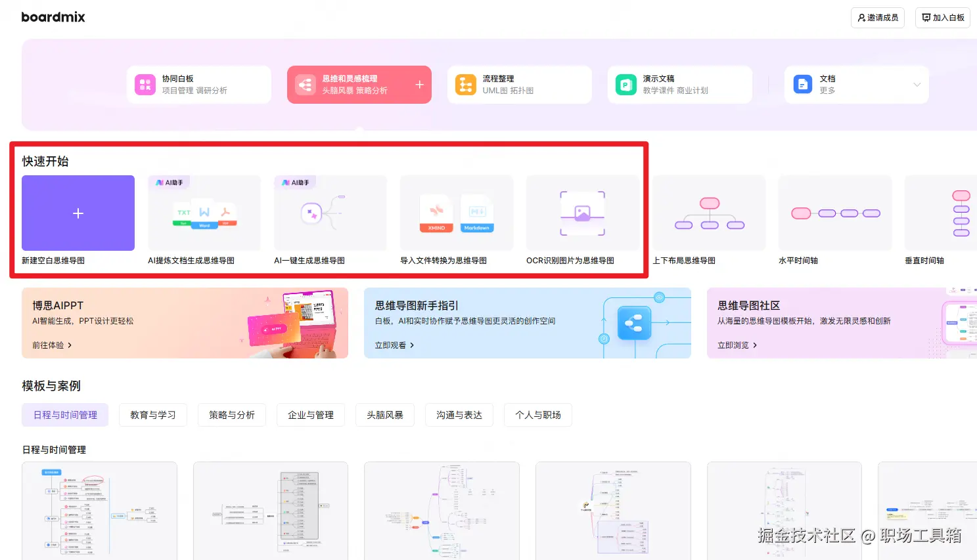The width and height of the screenshot is (977, 560).
Task: Select the 日程与时间管理 tab
Action: 65,415
